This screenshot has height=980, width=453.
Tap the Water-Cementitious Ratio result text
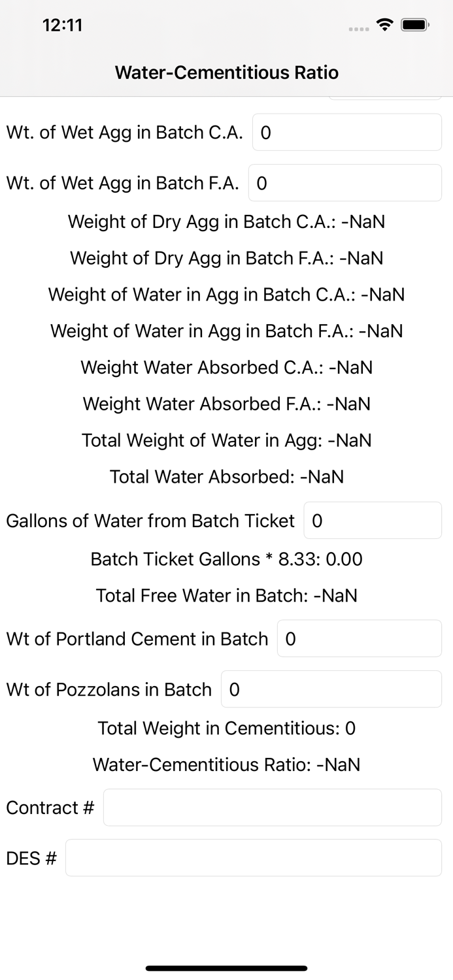click(226, 764)
